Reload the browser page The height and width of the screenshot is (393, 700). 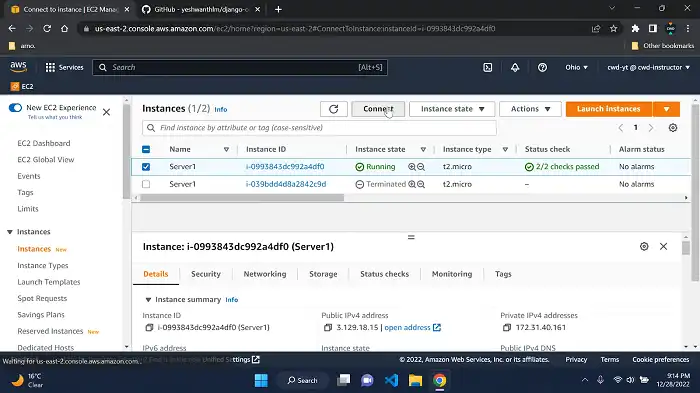coord(47,28)
